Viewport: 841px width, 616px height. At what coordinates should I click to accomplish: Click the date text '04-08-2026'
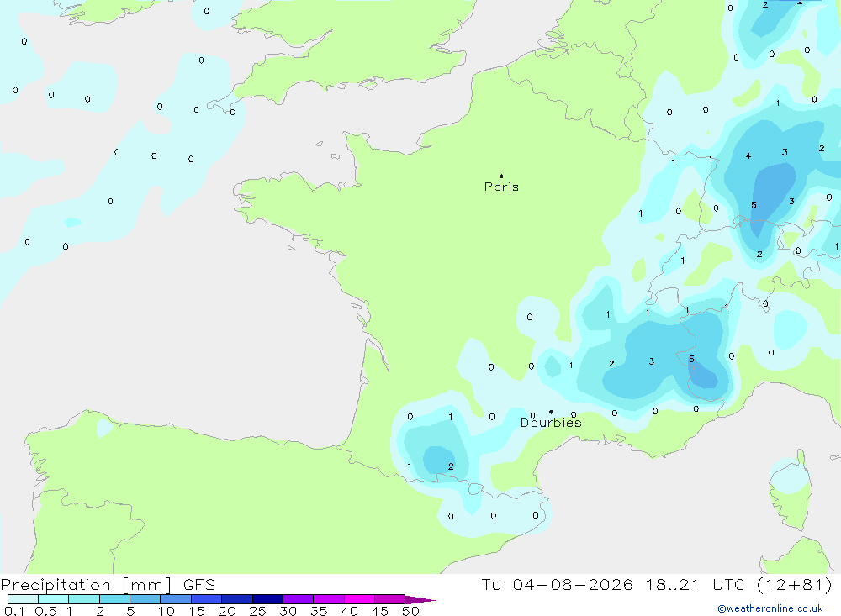tap(572, 584)
